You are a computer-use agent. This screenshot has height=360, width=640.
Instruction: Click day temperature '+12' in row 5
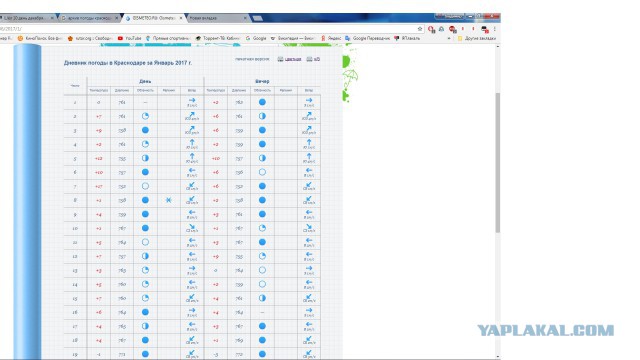point(98,158)
